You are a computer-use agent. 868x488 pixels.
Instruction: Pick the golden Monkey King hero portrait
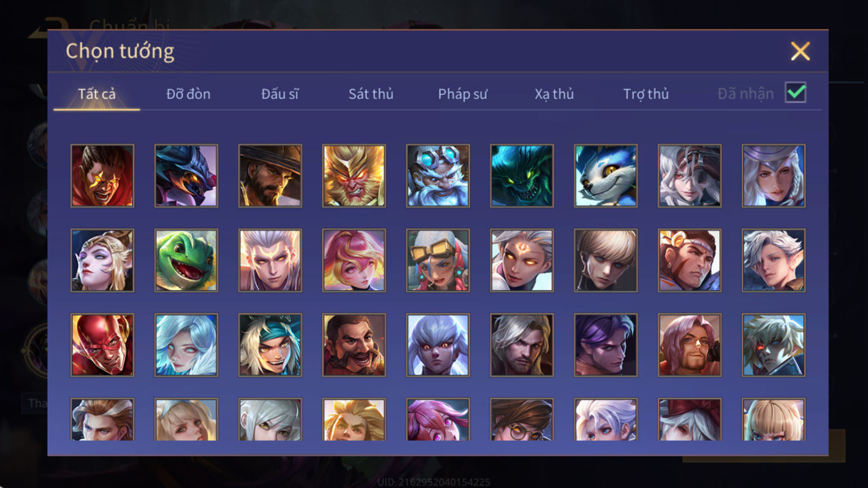[354, 176]
